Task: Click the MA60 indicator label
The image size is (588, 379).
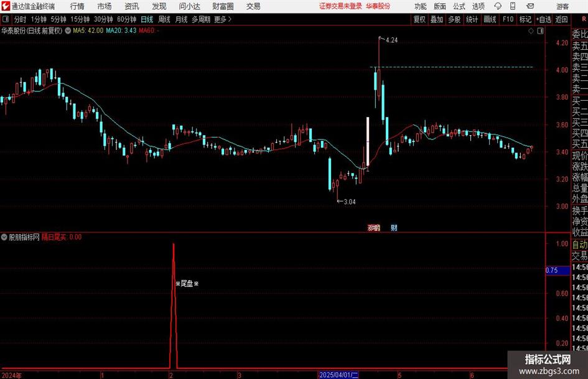Action: (x=149, y=30)
